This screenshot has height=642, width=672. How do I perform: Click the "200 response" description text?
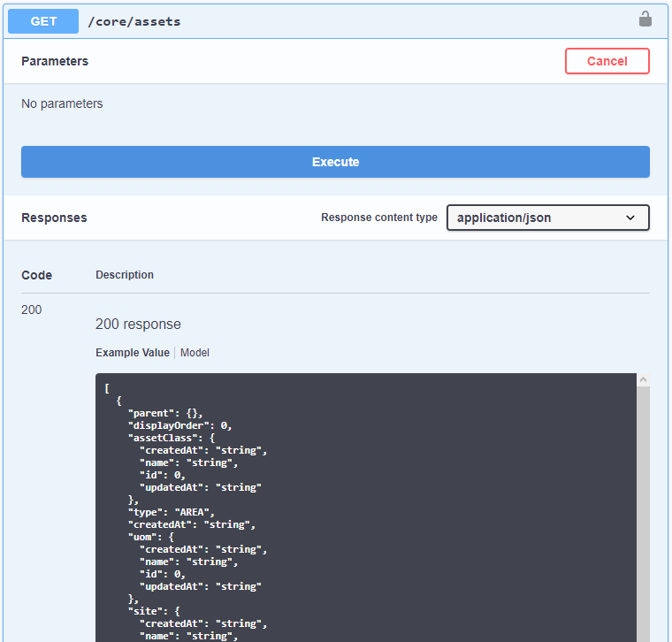pyautogui.click(x=138, y=325)
